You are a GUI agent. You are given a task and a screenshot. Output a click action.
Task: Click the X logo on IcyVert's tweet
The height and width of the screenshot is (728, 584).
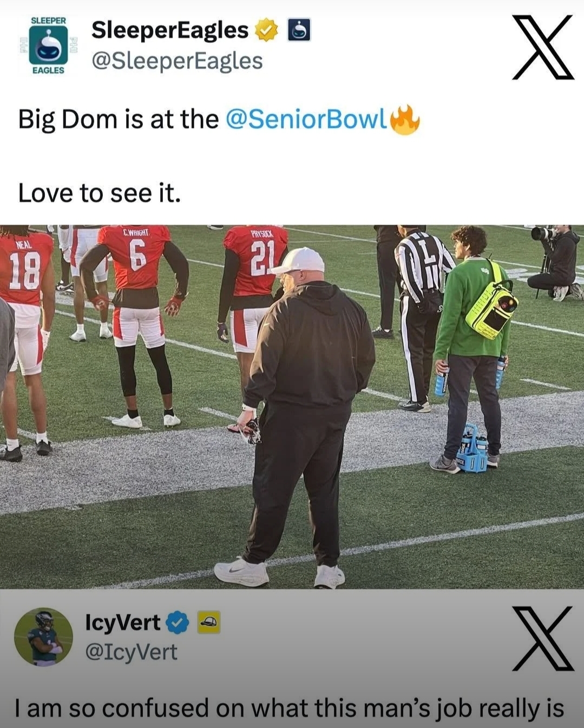click(x=542, y=638)
